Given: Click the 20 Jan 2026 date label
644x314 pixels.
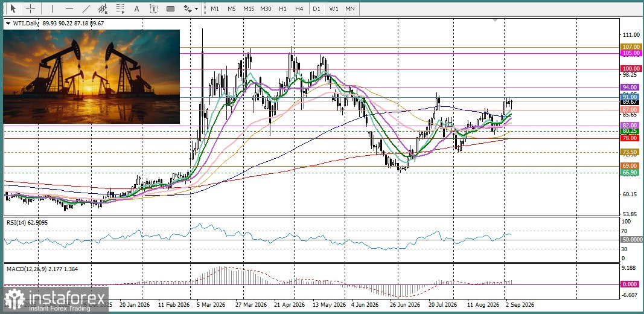Looking at the screenshot, I should coord(134,305).
